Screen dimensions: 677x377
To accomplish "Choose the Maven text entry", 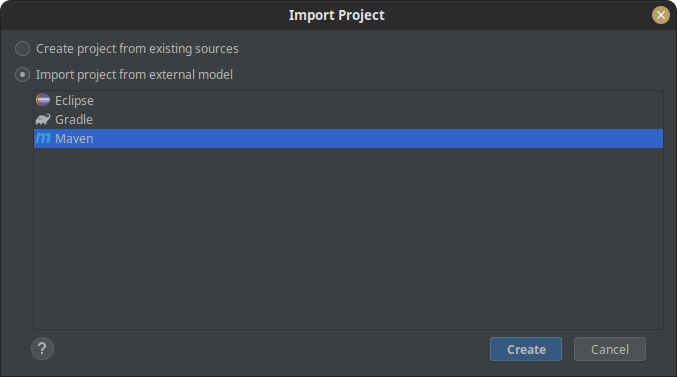I will [x=74, y=139].
